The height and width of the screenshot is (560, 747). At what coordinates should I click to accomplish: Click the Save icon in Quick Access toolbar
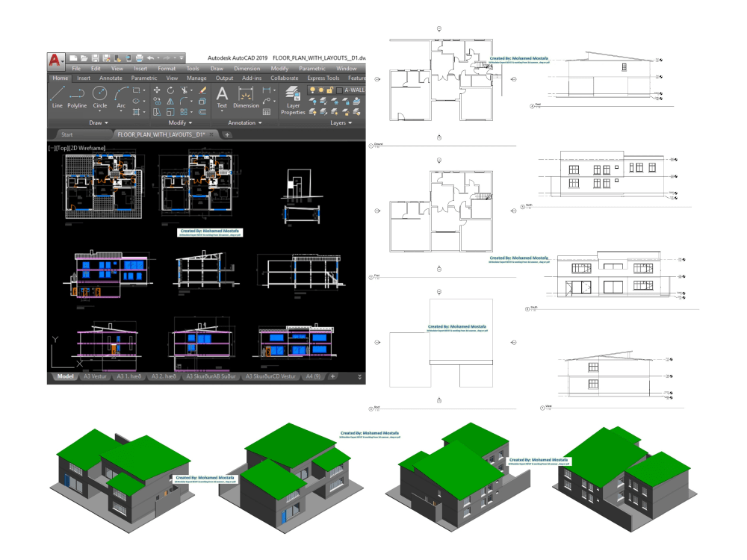pyautogui.click(x=96, y=58)
